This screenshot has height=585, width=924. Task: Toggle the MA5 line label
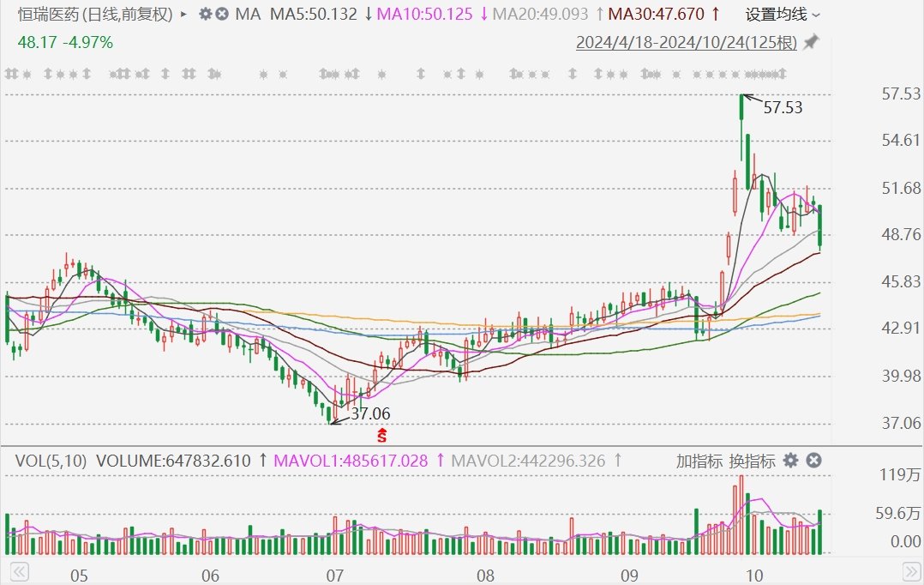pos(315,15)
